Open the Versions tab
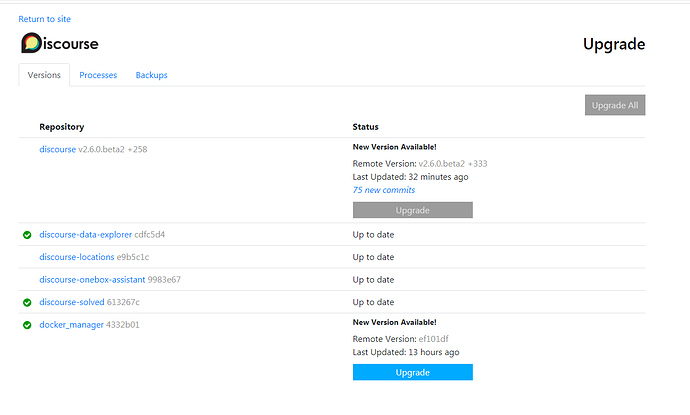Screen dimensions: 690x415 [x=44, y=75]
